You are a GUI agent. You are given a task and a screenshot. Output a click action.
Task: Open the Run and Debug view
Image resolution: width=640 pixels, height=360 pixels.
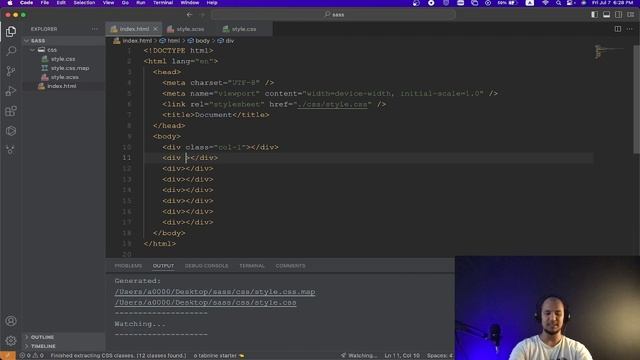tap(11, 91)
